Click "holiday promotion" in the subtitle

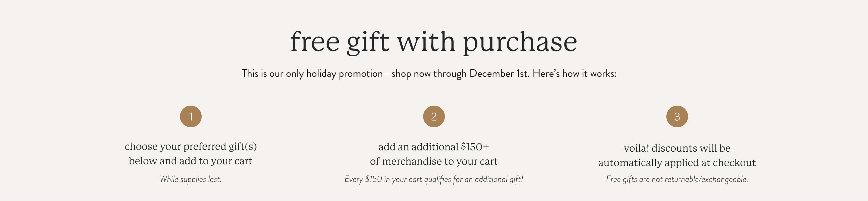tap(344, 73)
